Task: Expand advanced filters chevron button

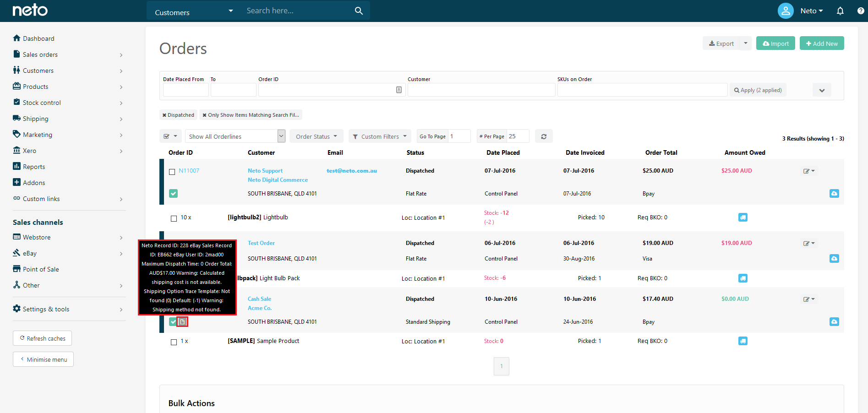Action: click(x=822, y=90)
